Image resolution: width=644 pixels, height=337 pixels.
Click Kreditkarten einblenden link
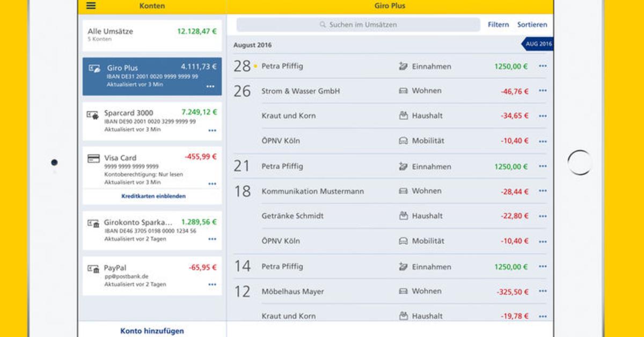[153, 196]
